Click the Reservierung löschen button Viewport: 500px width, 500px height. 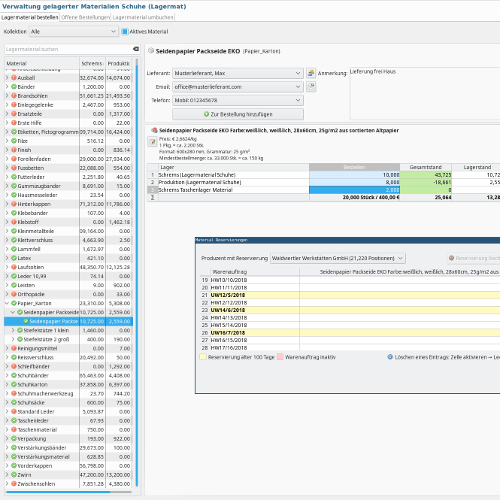[x=474, y=258]
